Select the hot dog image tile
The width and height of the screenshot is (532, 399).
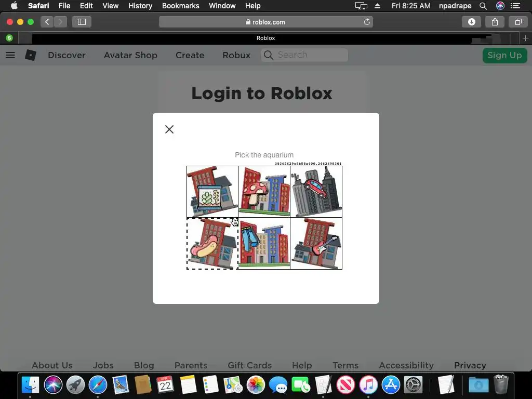point(212,244)
